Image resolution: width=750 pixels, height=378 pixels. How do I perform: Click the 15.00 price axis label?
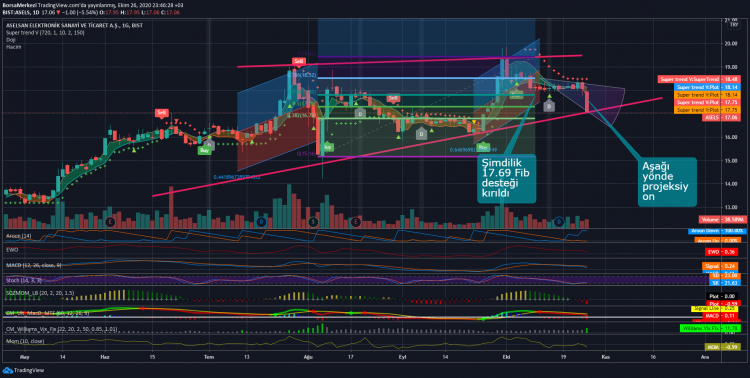click(x=730, y=161)
